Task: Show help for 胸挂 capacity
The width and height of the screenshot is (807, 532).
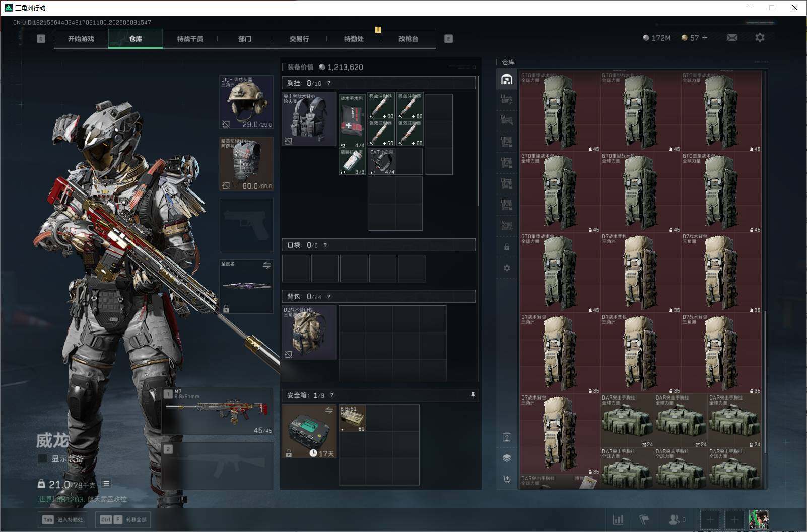Action: pyautogui.click(x=329, y=83)
